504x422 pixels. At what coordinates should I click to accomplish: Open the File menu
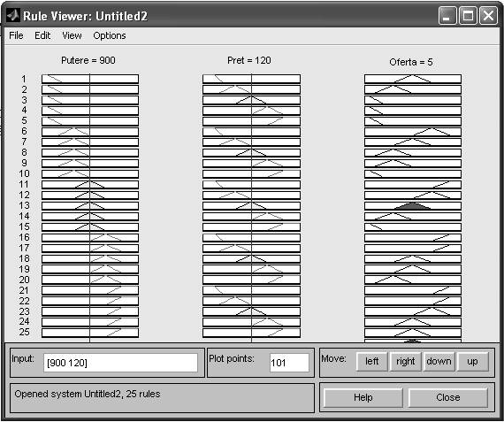[16, 35]
